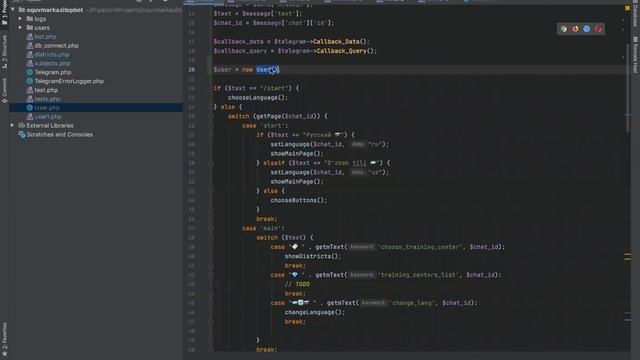This screenshot has width=640, height=360.
Task: Collapse the oquvmarkazitopbot project root
Action: 13,9
